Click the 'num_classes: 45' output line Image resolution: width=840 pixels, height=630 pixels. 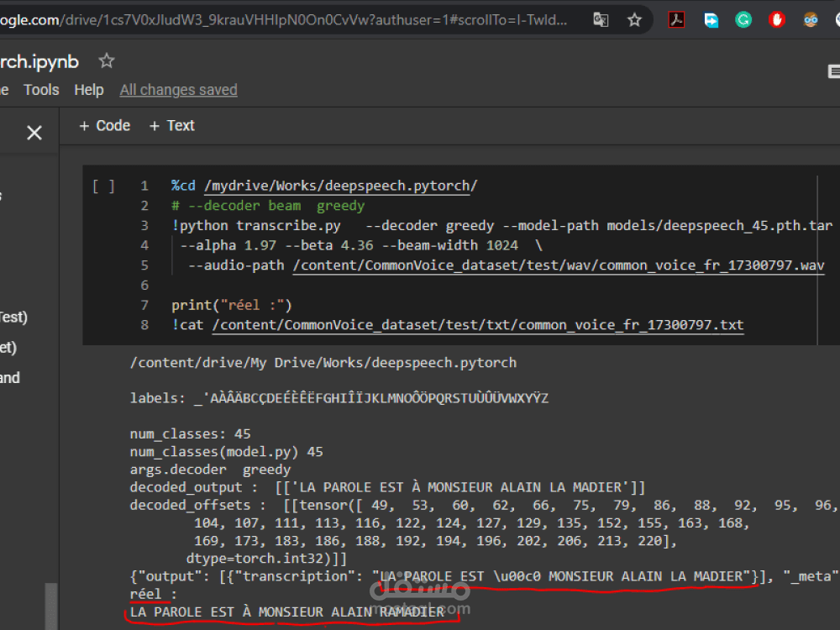[x=190, y=433]
